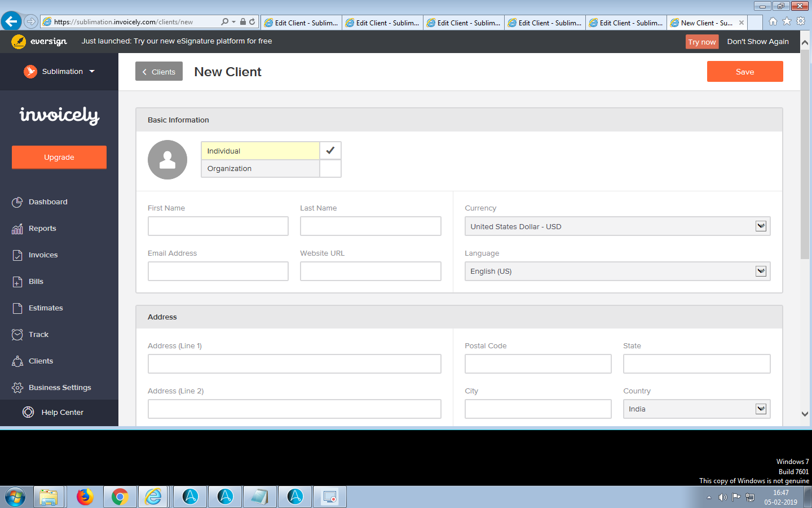The height and width of the screenshot is (508, 812).
Task: Select the Individual client type checkbox
Action: tap(330, 151)
